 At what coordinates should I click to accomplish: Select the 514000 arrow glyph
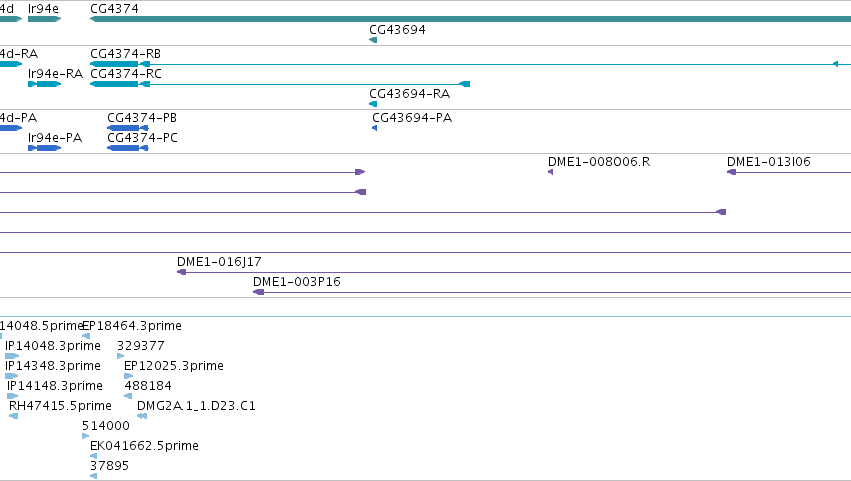click(85, 436)
